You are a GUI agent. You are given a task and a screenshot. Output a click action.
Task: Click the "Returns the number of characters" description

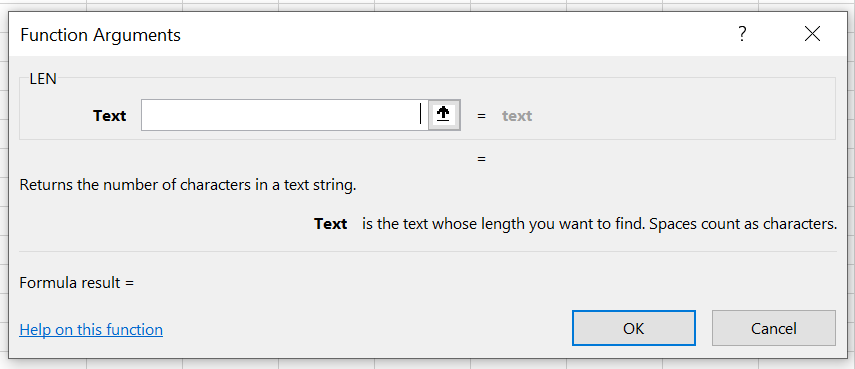(x=188, y=185)
